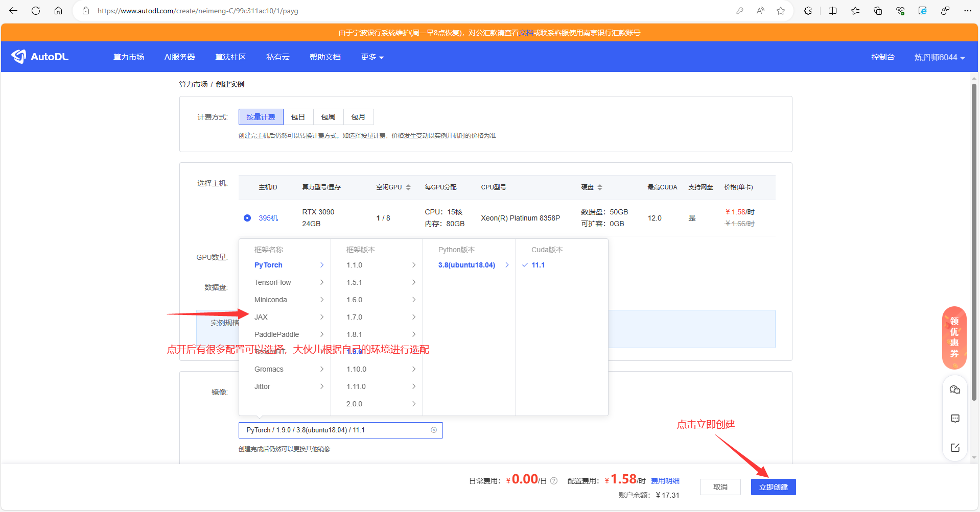
Task: Click the read aloud icon
Action: (760, 11)
